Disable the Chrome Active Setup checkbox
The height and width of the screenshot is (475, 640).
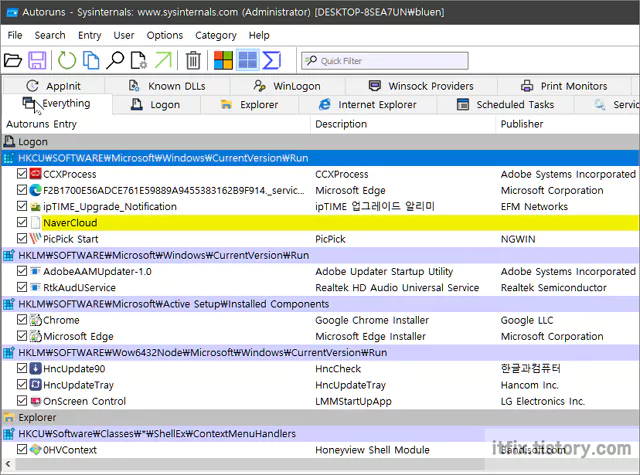tap(22, 319)
